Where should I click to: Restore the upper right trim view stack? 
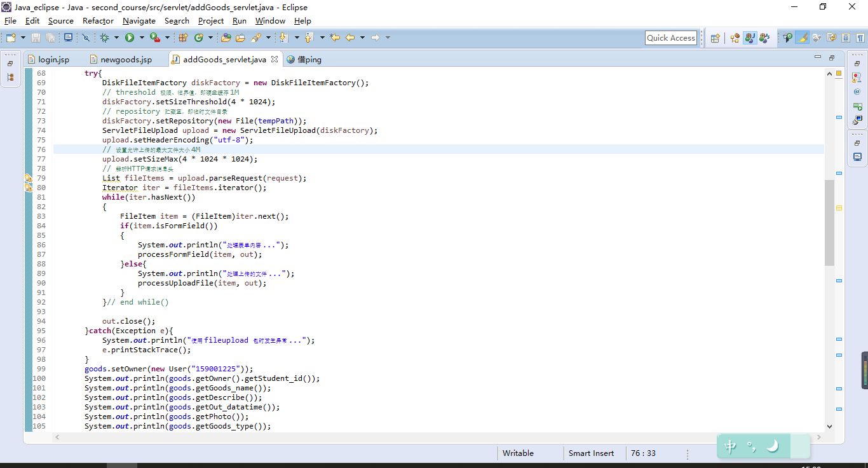click(x=857, y=64)
